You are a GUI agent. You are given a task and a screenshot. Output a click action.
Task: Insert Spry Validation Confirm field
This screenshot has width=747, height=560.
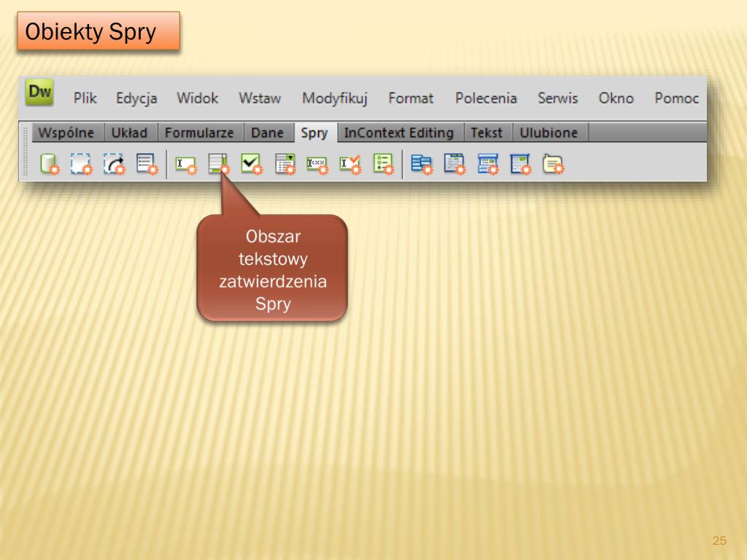click(350, 165)
